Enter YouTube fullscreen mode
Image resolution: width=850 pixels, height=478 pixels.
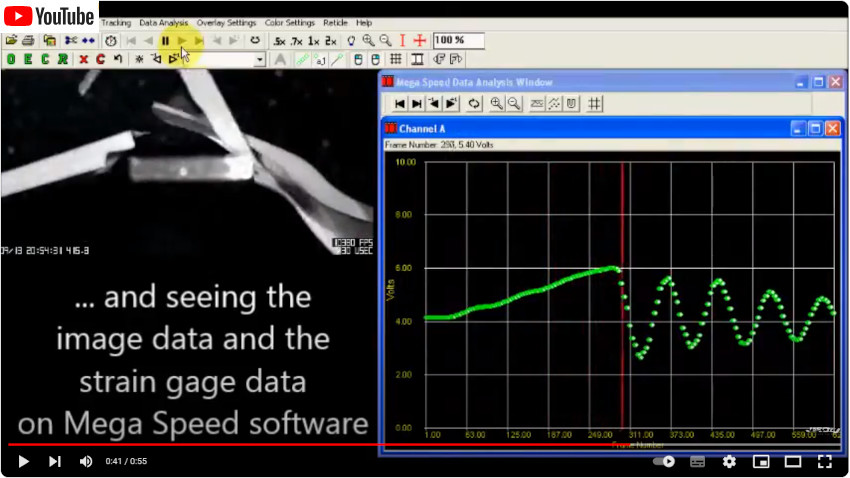click(825, 461)
